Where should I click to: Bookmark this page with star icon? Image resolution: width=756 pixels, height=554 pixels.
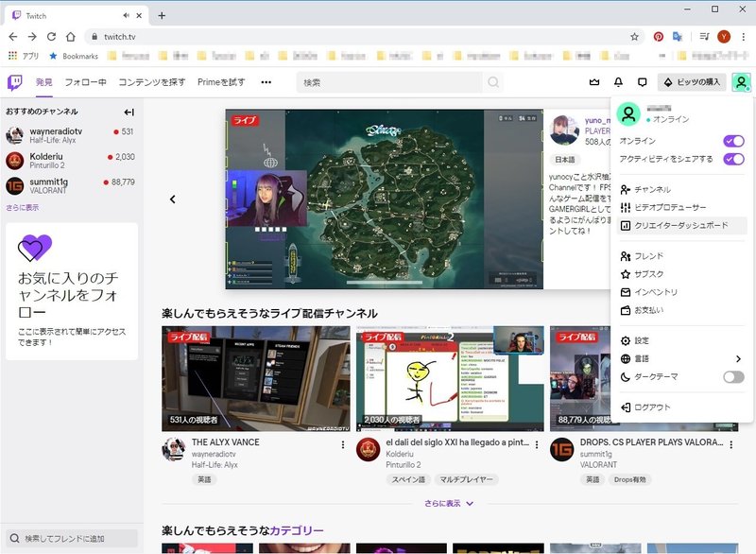pos(634,37)
